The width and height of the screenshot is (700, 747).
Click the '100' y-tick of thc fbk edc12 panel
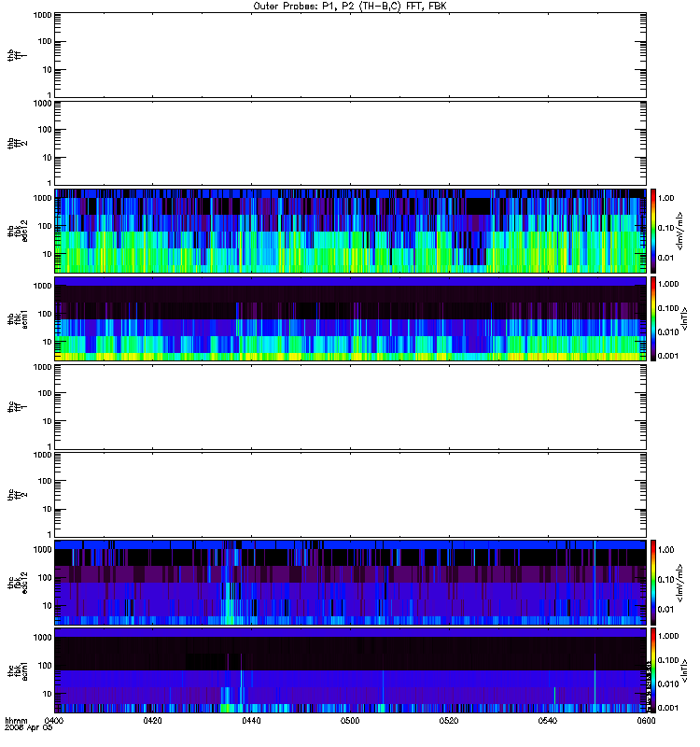(45, 578)
